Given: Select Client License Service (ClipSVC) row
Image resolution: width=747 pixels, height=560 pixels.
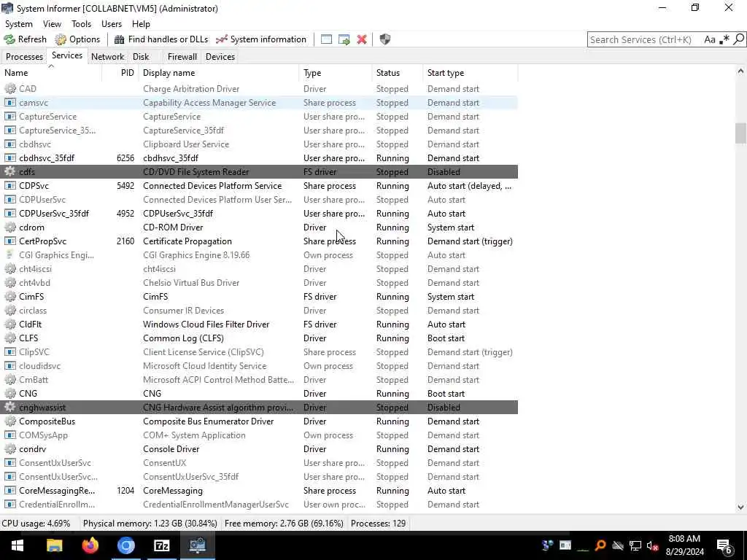Looking at the screenshot, I should point(259,352).
